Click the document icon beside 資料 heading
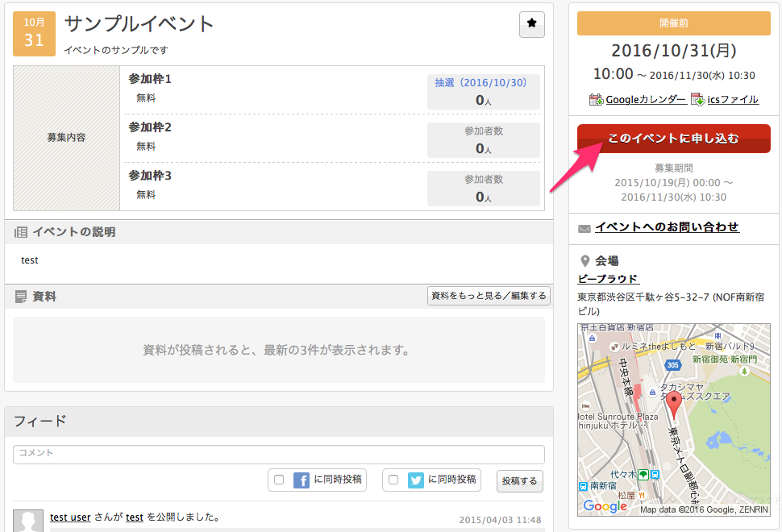 pos(21,297)
